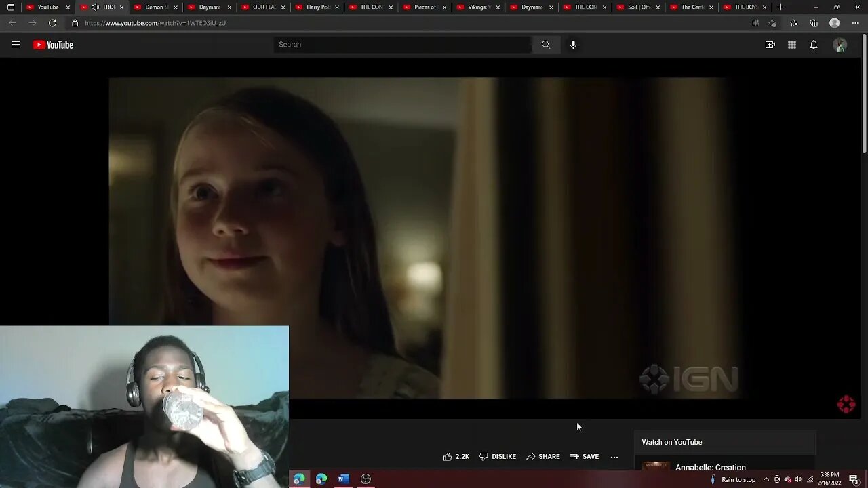Mute the FRO tab with its speaker icon

(95, 7)
